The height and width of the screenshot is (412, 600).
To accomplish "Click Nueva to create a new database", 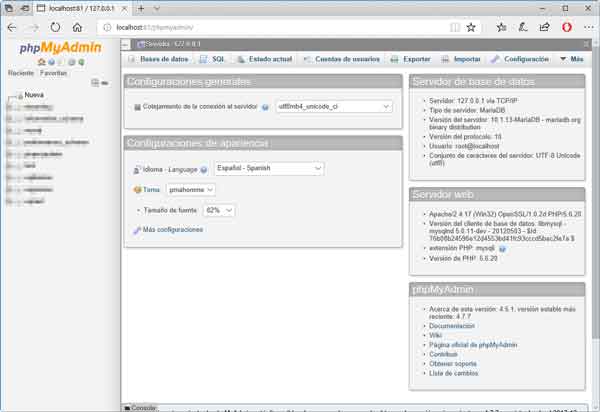I will coord(34,95).
